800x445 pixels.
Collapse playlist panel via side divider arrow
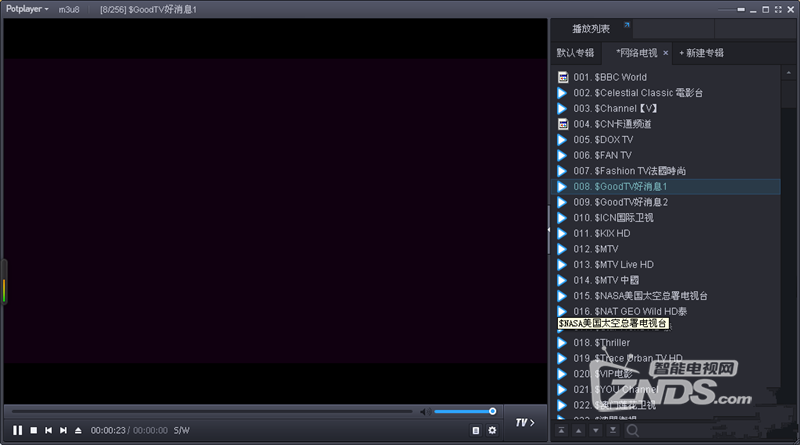549,230
